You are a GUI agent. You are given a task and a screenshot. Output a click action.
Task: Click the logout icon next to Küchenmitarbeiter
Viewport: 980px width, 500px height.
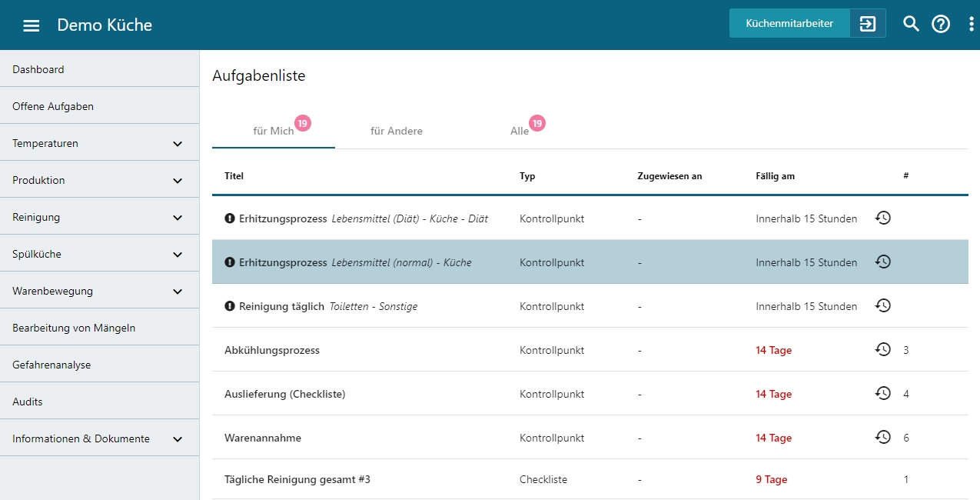tap(867, 24)
